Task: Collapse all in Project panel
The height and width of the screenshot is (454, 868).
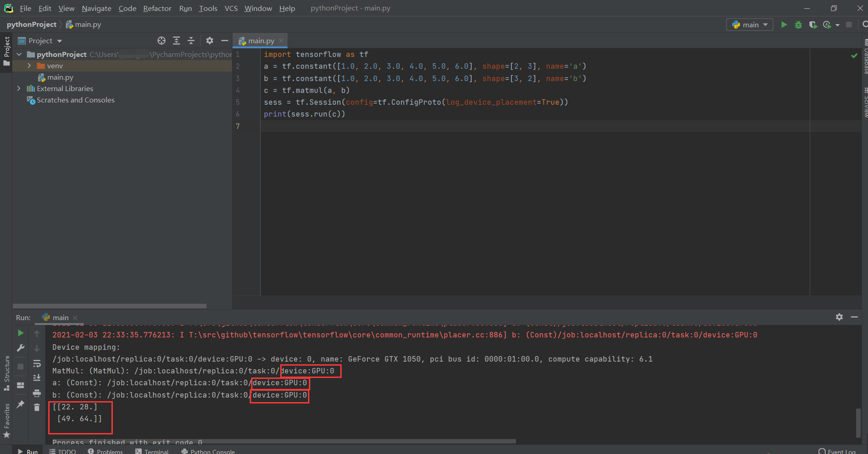Action: tap(191, 41)
